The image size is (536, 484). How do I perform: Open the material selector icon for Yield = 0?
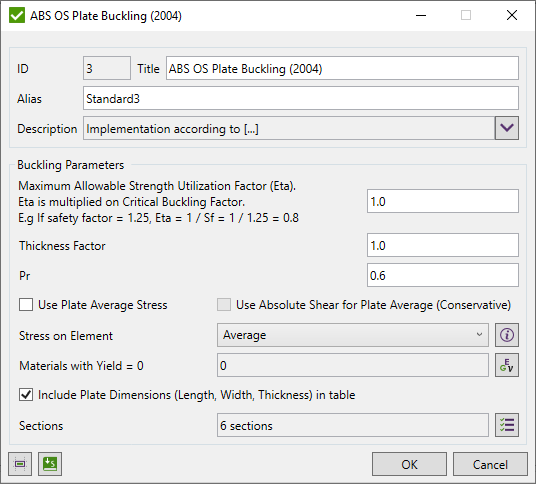click(507, 365)
